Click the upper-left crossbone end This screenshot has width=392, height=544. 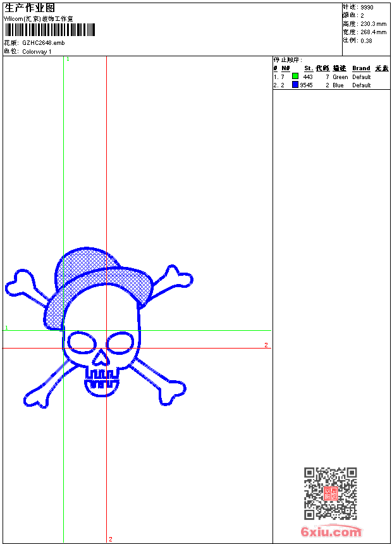(19, 283)
